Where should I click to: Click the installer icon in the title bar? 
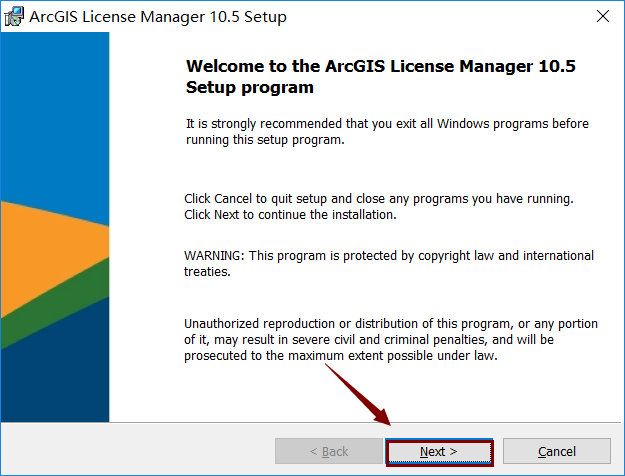click(x=15, y=17)
